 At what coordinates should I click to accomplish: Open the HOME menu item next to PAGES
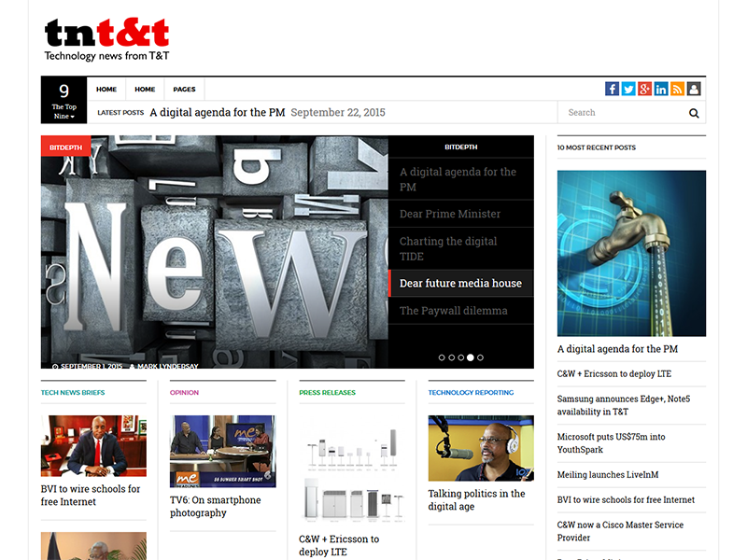click(145, 89)
